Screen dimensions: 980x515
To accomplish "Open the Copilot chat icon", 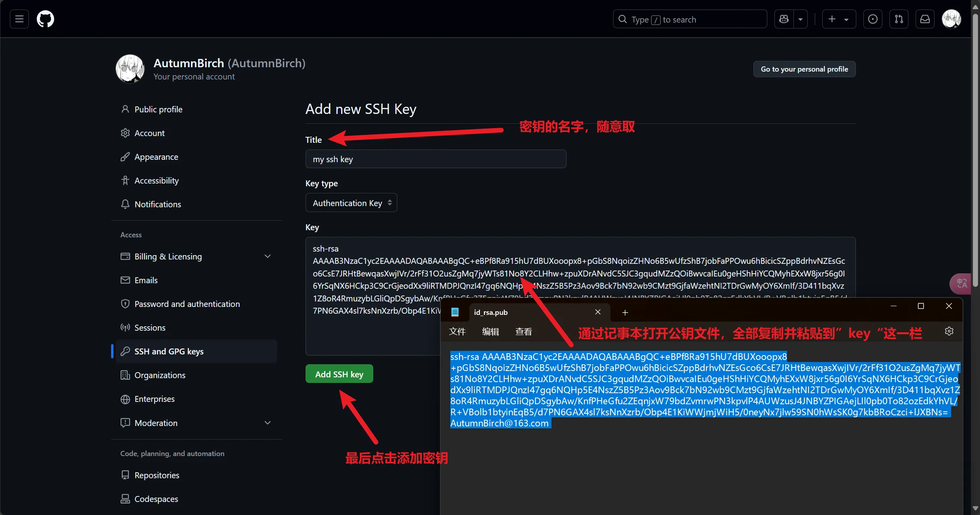I will 784,19.
